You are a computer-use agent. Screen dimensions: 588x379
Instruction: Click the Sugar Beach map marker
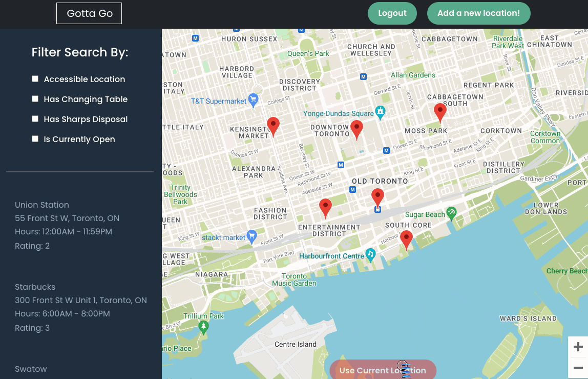[452, 213]
